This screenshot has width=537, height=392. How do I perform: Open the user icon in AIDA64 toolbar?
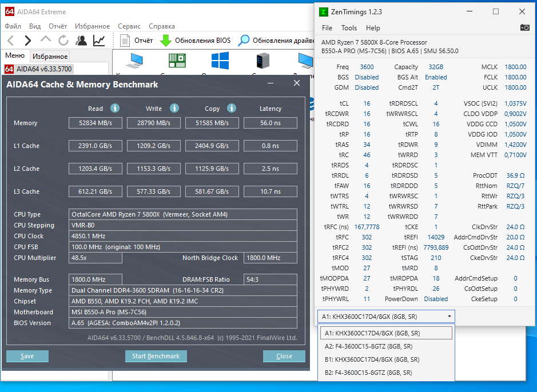click(x=81, y=41)
